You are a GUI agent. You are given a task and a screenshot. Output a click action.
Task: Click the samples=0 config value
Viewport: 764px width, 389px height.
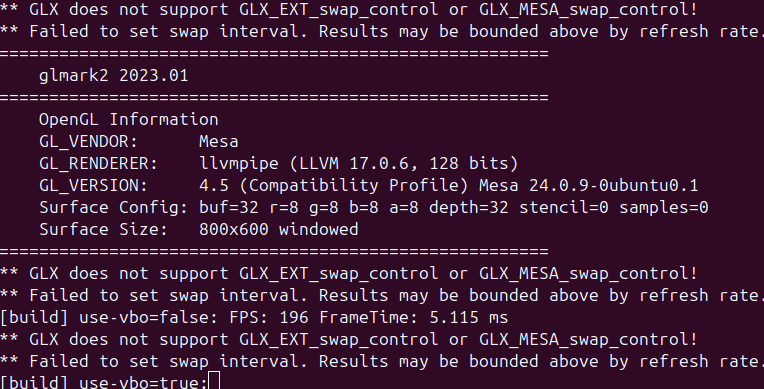(x=664, y=208)
